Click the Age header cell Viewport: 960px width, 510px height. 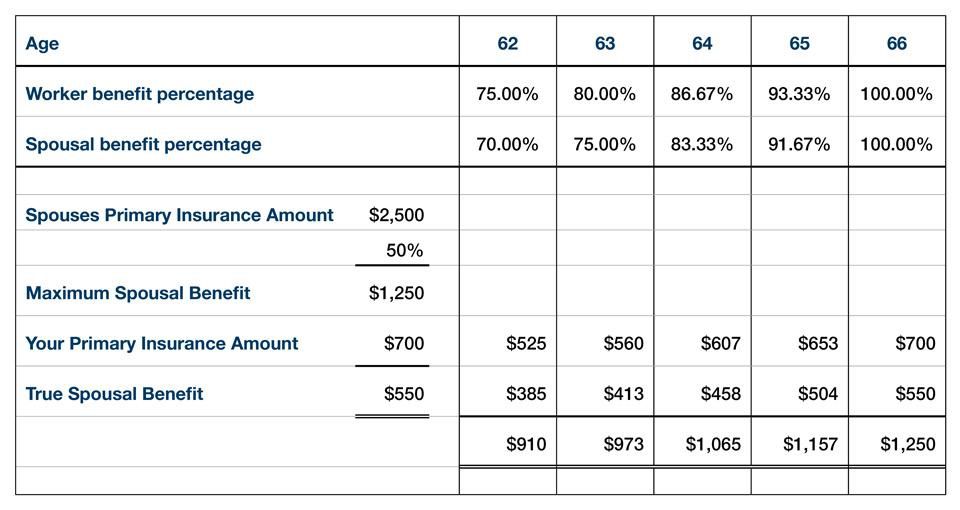click(x=42, y=43)
